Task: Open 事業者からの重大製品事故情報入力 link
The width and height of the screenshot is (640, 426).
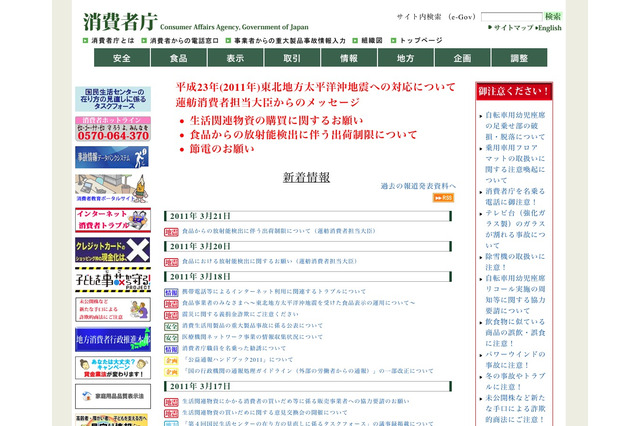Action: [290, 40]
